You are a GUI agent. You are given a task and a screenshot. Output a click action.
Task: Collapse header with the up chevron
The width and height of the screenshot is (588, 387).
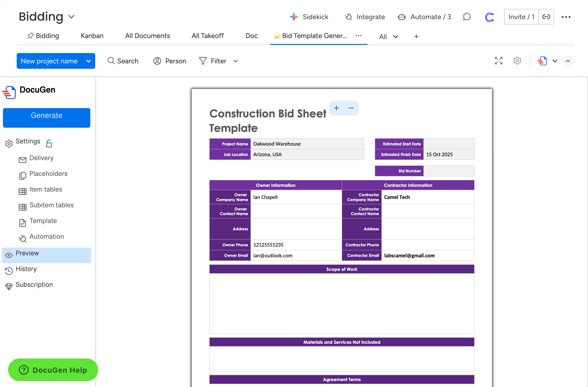click(x=568, y=61)
